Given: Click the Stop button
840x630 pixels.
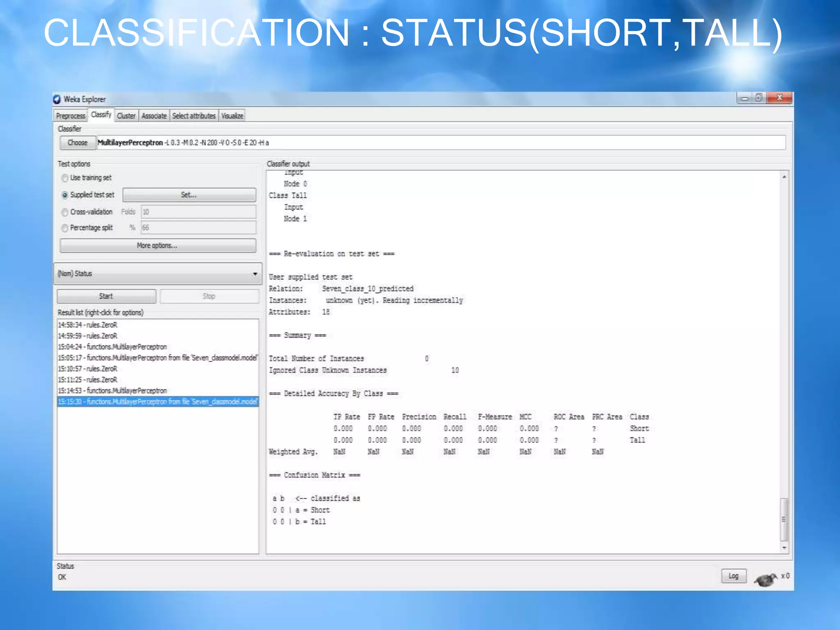Looking at the screenshot, I should [209, 296].
